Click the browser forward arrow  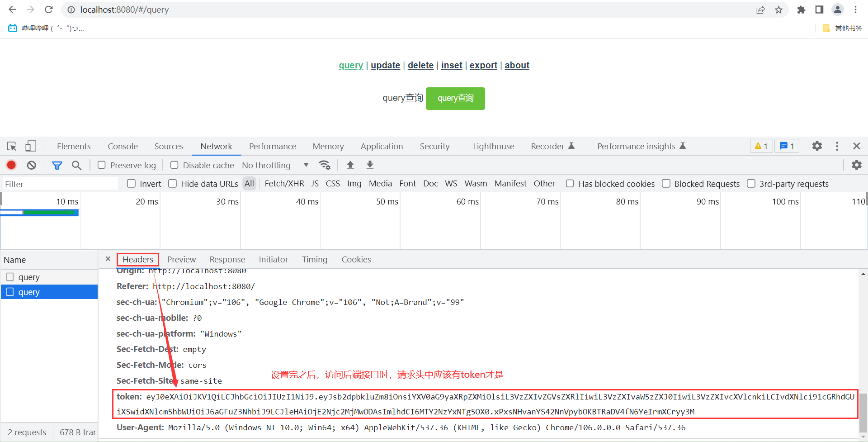(x=30, y=10)
